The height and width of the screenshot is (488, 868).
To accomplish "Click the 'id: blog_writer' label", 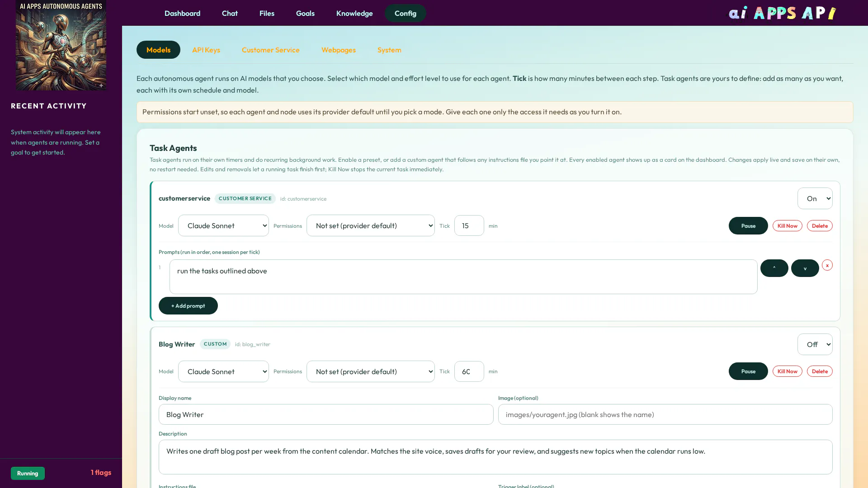I will click(253, 344).
